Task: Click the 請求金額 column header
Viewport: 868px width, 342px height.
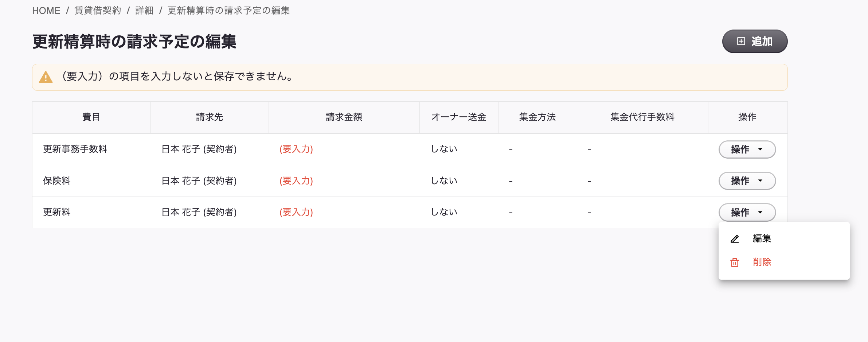Action: point(344,117)
